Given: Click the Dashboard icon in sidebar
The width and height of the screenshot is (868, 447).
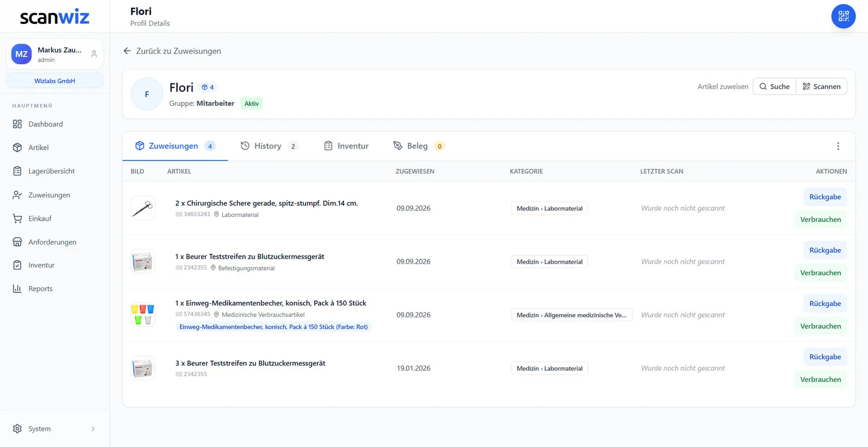Looking at the screenshot, I should [x=17, y=124].
